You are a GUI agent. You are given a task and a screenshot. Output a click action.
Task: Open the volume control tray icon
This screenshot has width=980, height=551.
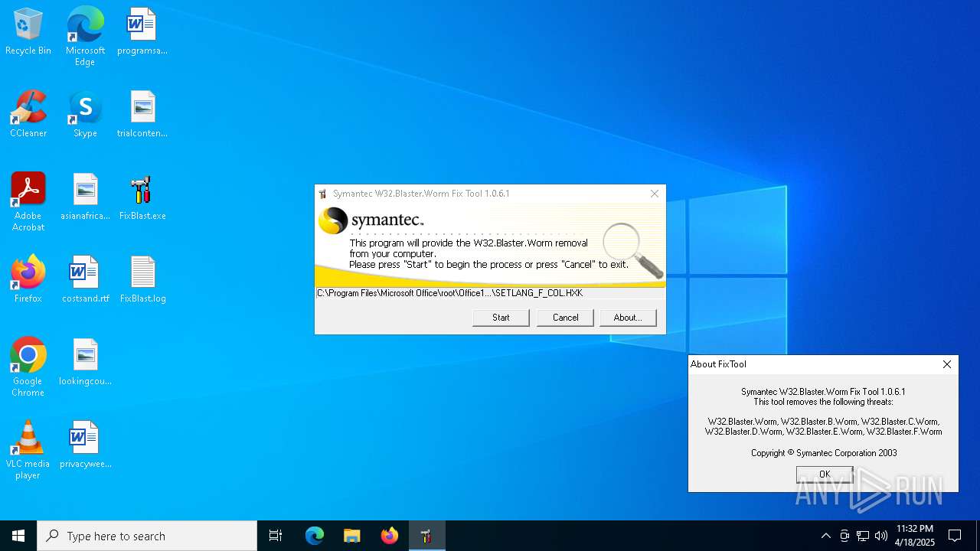881,536
